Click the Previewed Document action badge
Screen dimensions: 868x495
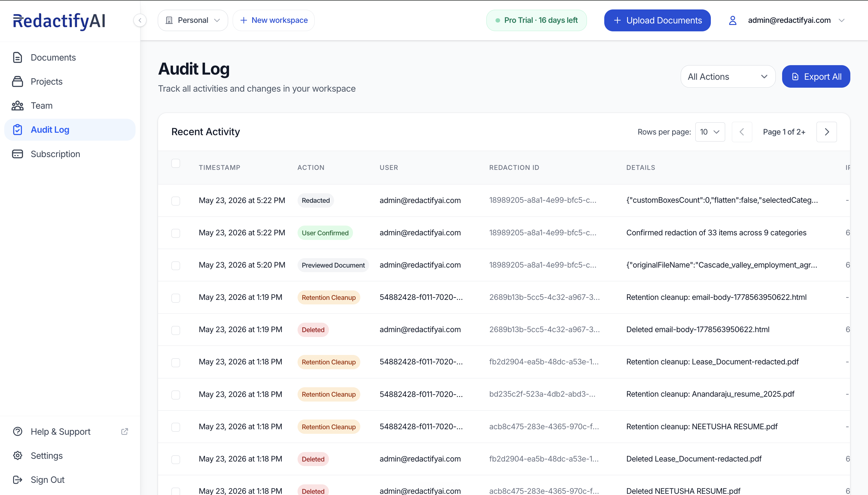[333, 265]
